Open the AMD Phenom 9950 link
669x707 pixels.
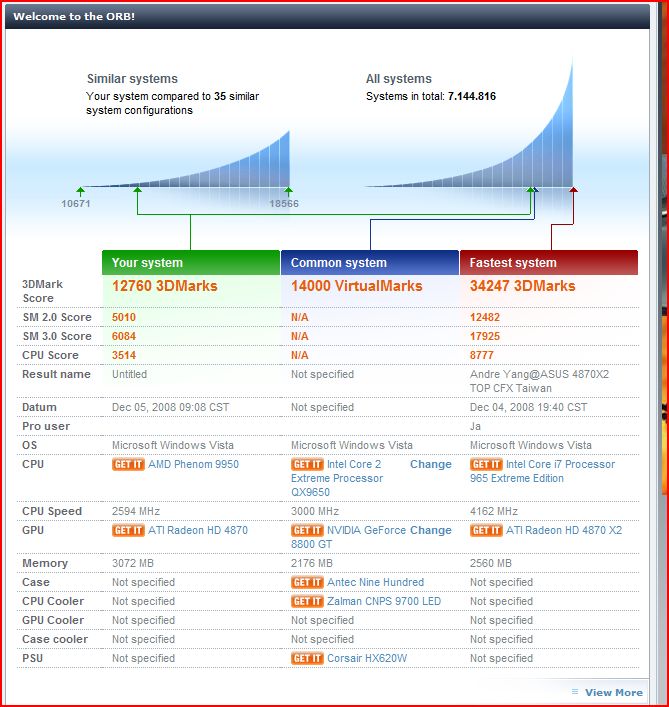coord(193,464)
